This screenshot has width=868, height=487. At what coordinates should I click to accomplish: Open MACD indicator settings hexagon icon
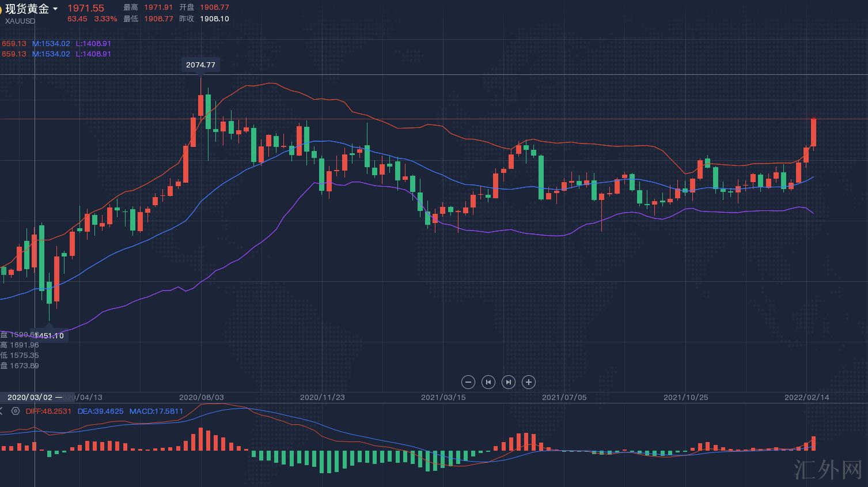point(16,411)
